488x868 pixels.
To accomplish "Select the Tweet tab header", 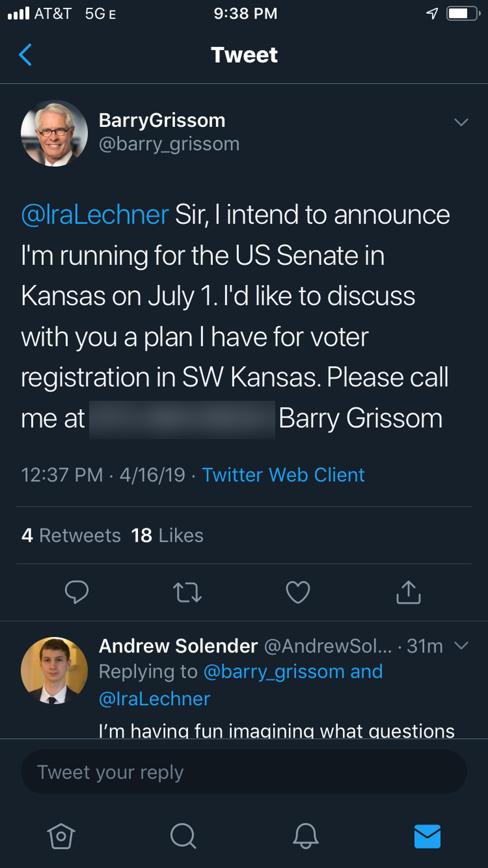I will pyautogui.click(x=244, y=55).
